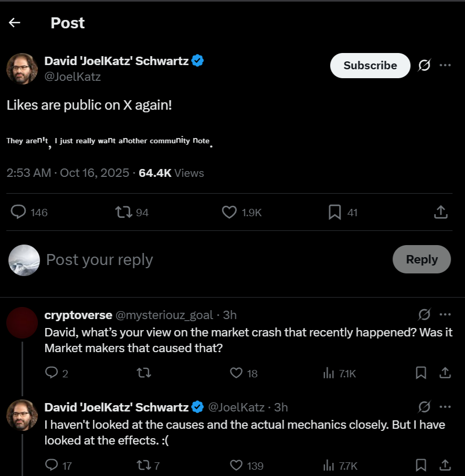Image resolution: width=465 pixels, height=476 pixels.
Task: Open @JoelKatz handle on main post
Action: [72, 77]
